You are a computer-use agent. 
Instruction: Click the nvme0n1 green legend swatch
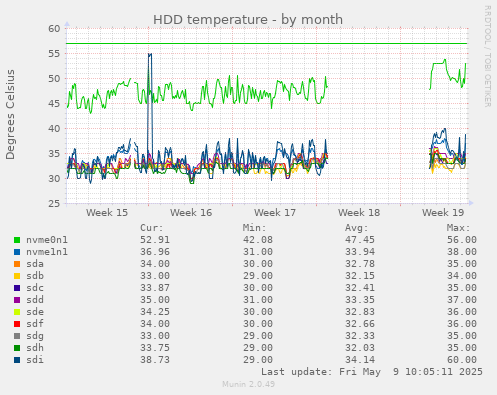(17, 240)
